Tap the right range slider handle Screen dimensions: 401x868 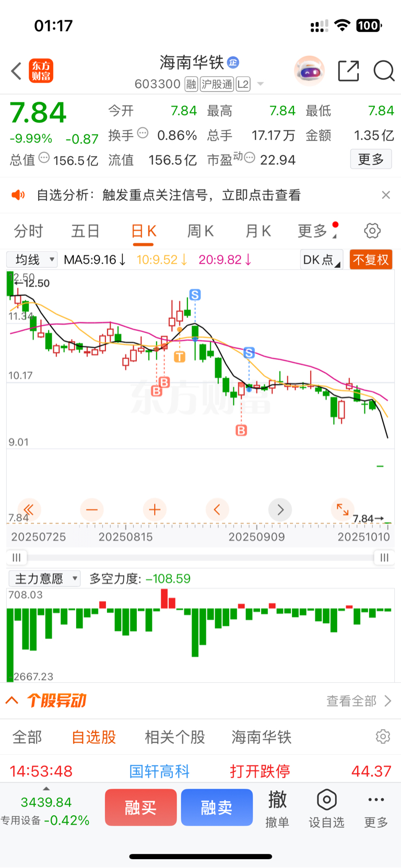coord(384,557)
